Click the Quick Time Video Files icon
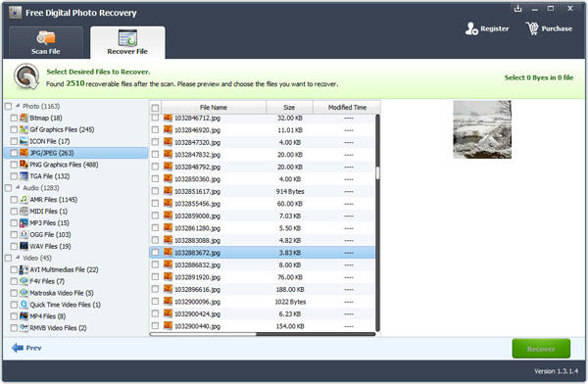 point(24,304)
